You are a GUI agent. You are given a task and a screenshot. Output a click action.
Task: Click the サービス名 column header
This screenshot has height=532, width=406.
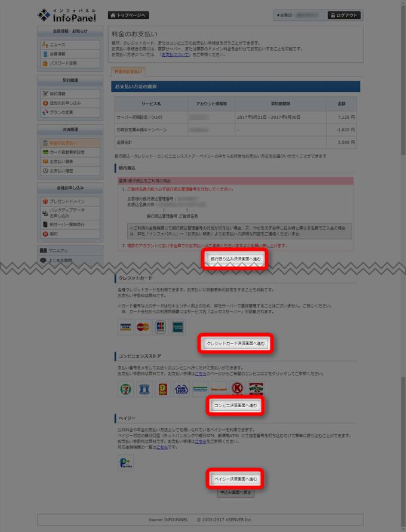coord(151,104)
